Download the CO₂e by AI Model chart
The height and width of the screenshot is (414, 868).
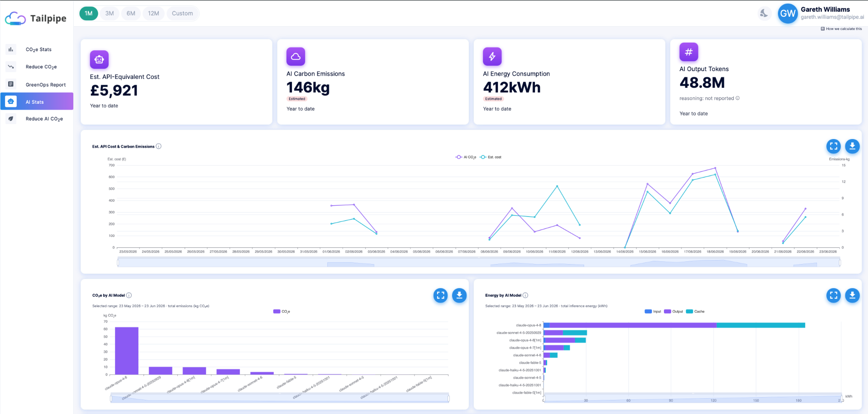[459, 295]
